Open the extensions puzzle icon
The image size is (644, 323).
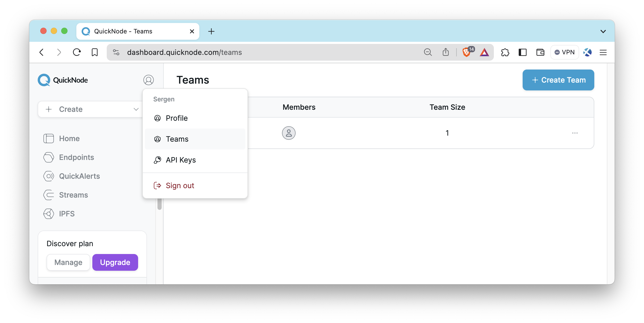505,52
